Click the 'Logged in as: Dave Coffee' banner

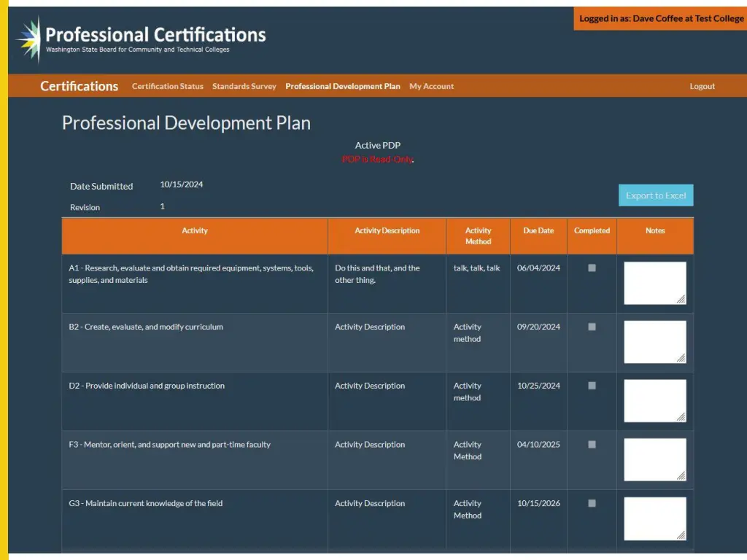pyautogui.click(x=661, y=18)
